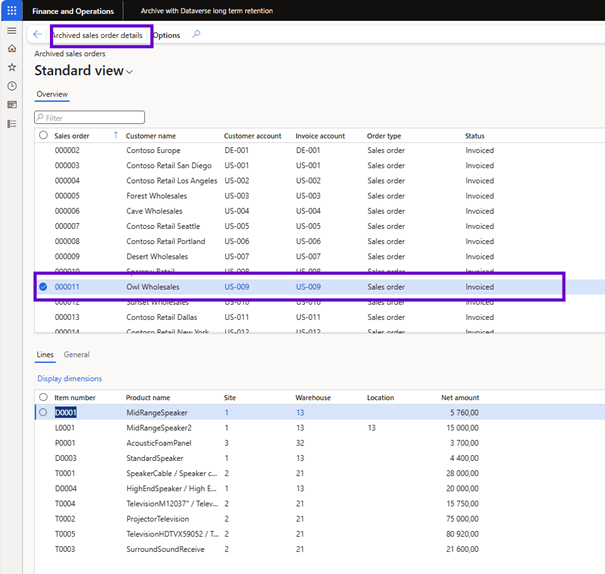Open the Customer name column header menu
Viewport: 605px width, 574px height.
(x=153, y=135)
